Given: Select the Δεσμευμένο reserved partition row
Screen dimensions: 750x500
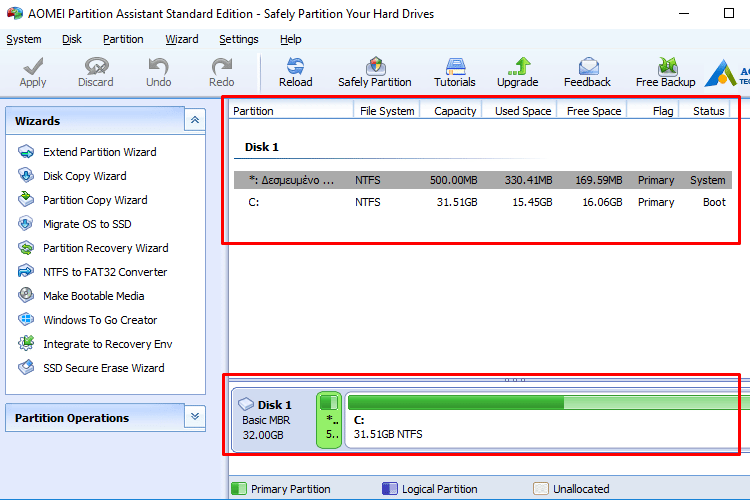Looking at the screenshot, I should coord(483,180).
